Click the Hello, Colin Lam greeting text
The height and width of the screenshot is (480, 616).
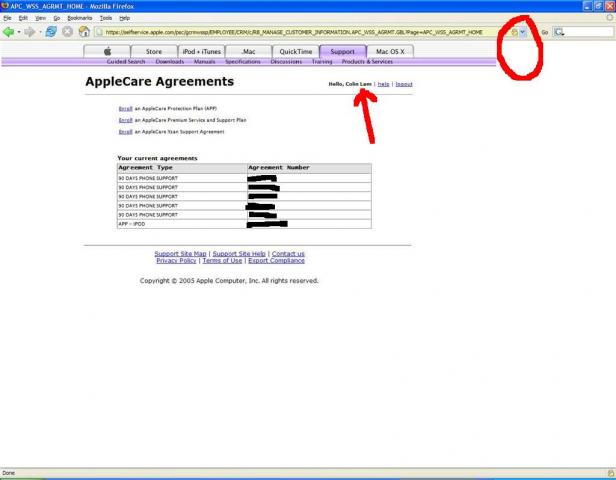click(x=350, y=84)
